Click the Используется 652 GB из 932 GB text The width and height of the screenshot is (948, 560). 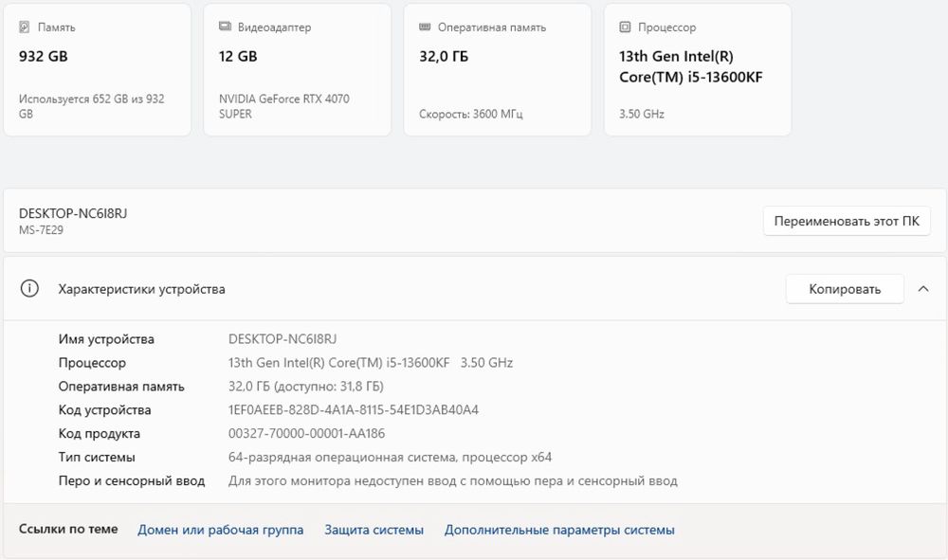tap(91, 106)
